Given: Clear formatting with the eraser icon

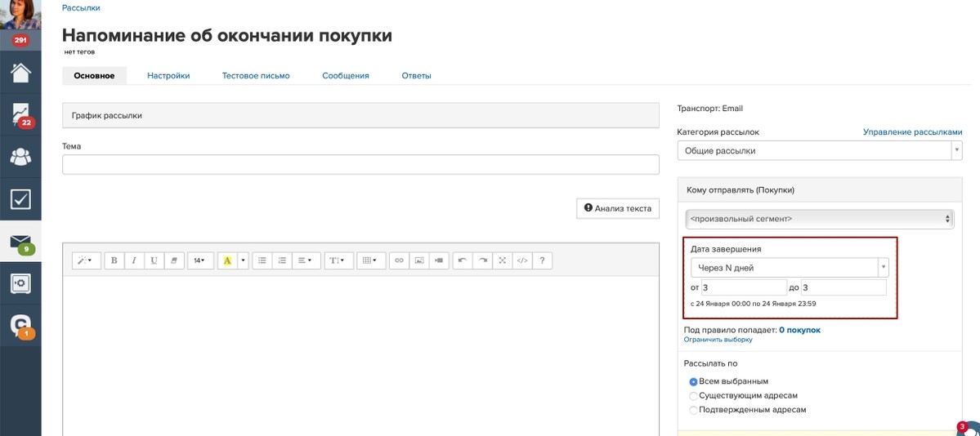Looking at the screenshot, I should [174, 260].
